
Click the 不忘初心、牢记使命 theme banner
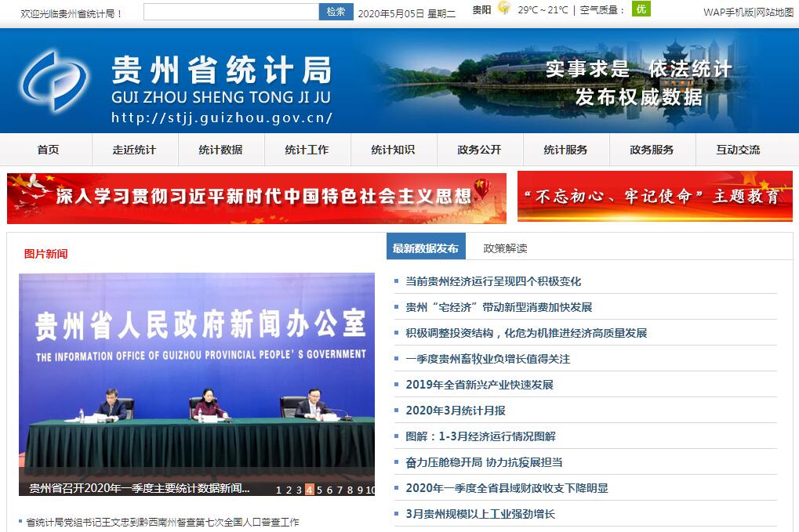point(654,197)
